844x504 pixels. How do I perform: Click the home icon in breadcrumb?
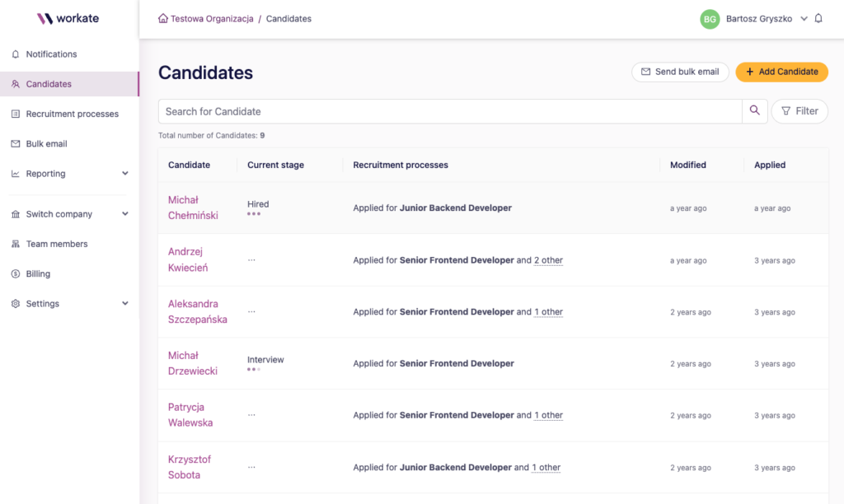[x=163, y=19]
